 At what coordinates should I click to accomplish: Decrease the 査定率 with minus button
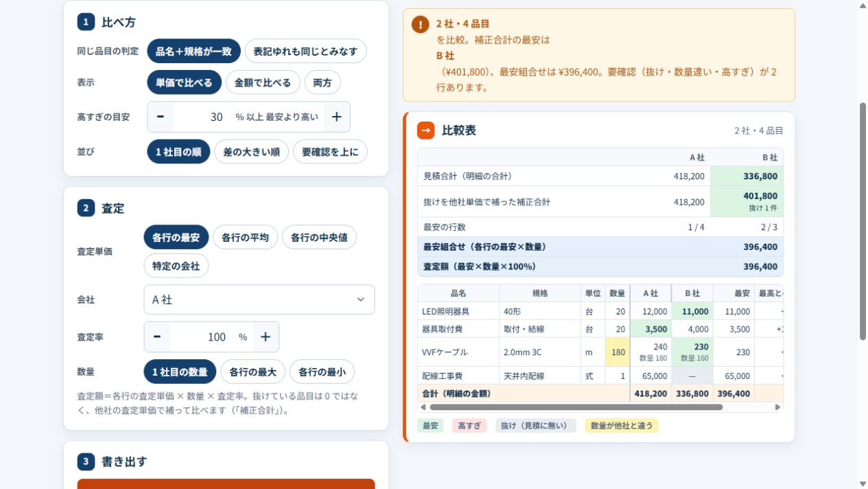(157, 337)
